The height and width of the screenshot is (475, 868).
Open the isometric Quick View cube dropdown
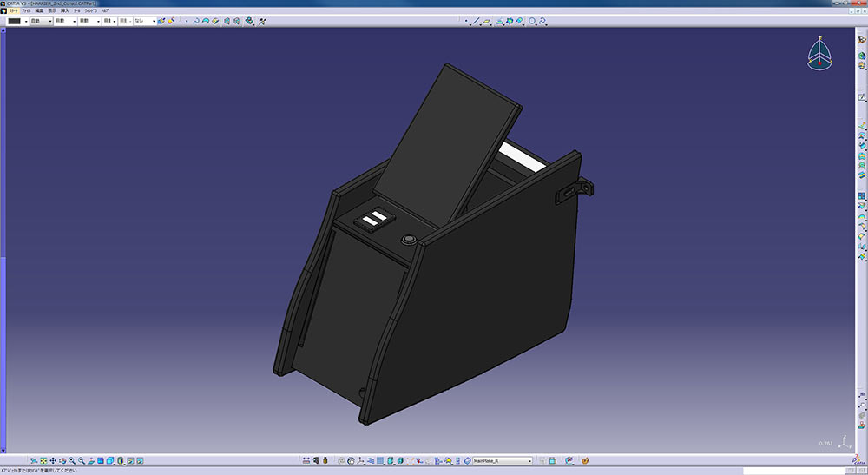tap(111, 460)
